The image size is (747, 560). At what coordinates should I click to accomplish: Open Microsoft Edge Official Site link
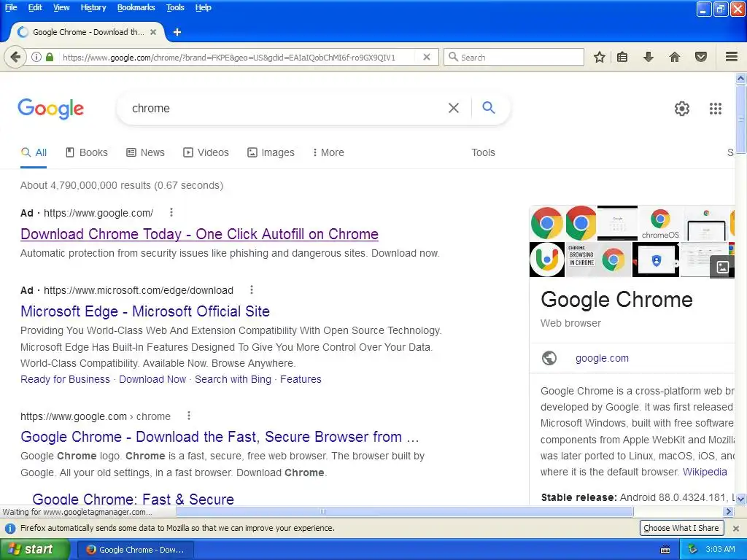[145, 311]
